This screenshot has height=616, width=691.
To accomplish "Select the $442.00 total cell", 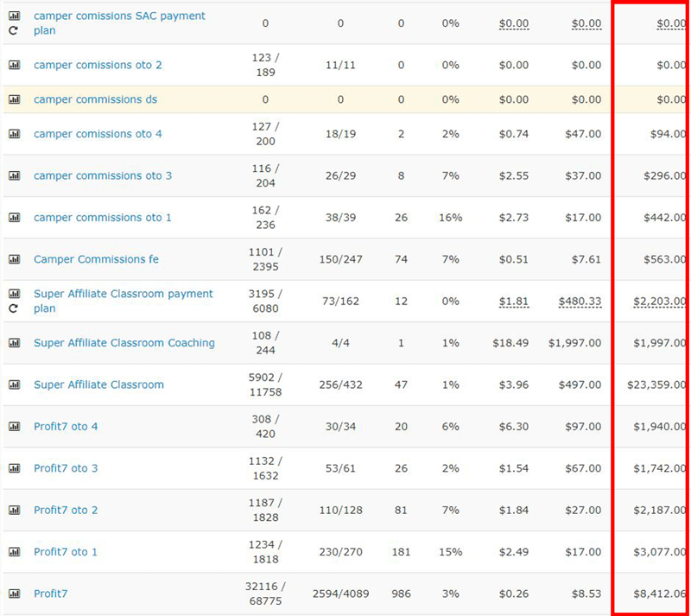I will tap(664, 218).
